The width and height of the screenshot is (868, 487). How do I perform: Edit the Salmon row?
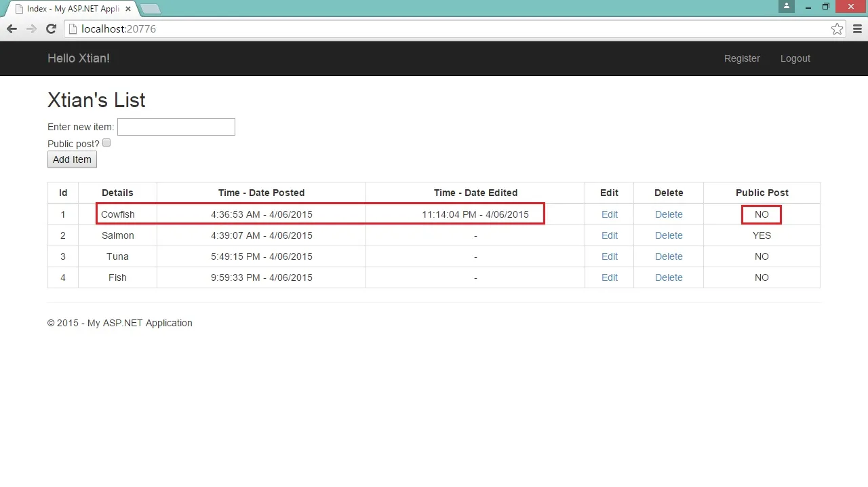pyautogui.click(x=610, y=235)
